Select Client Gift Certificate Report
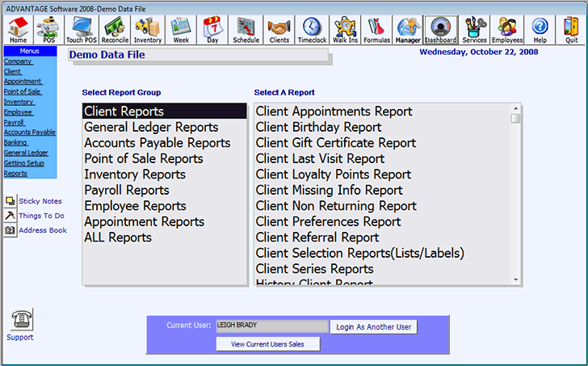588x366 pixels. 383,143
